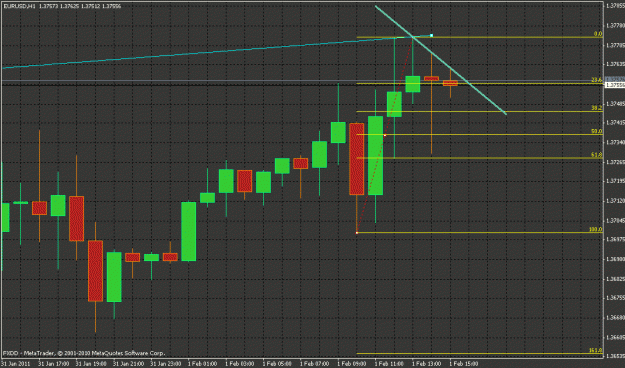Click the Fibonacci midpoint handle on the red dotted line
This screenshot has height=368, width=625.
(385, 136)
